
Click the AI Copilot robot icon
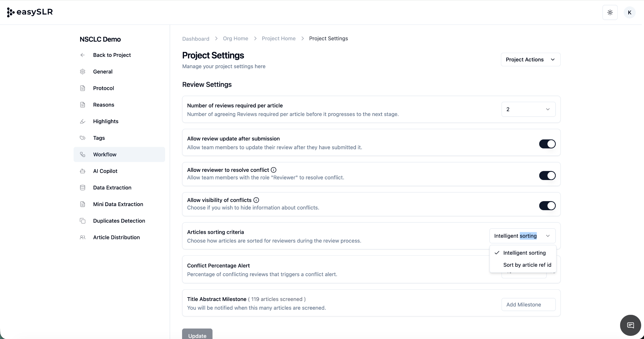coord(83,171)
